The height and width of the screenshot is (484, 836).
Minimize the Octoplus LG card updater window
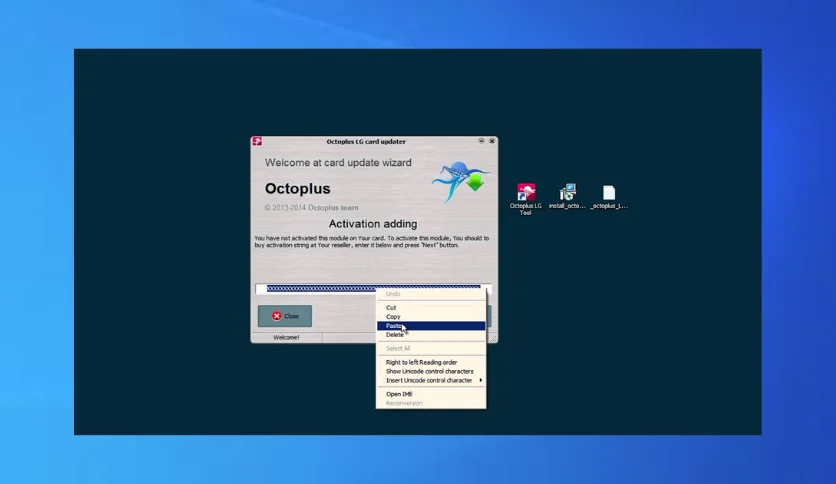tap(481, 141)
